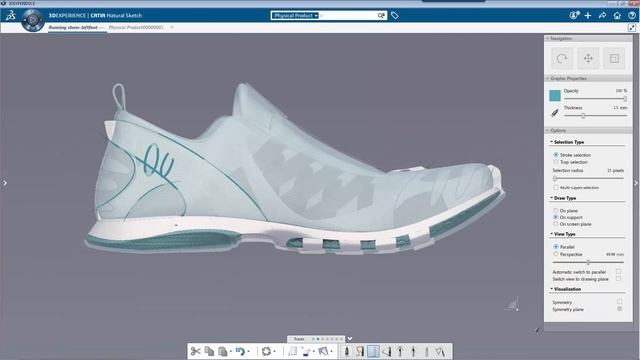The height and width of the screenshot is (360, 640).
Task: Collapse the Draw Type group
Action: point(551,198)
